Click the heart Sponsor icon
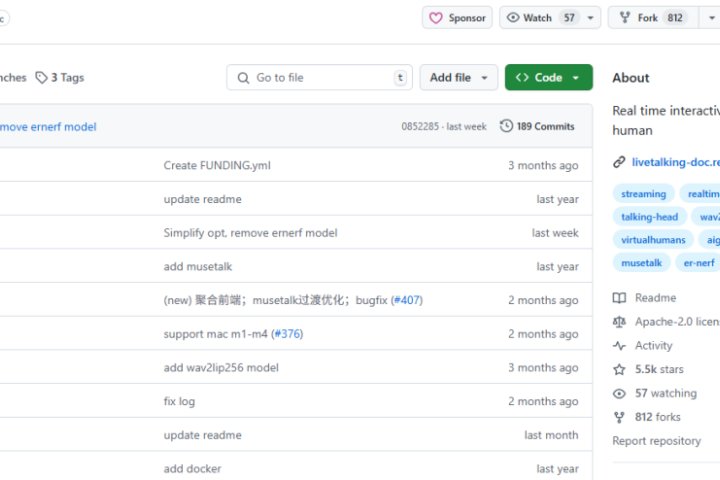The height and width of the screenshot is (480, 720). click(x=436, y=18)
